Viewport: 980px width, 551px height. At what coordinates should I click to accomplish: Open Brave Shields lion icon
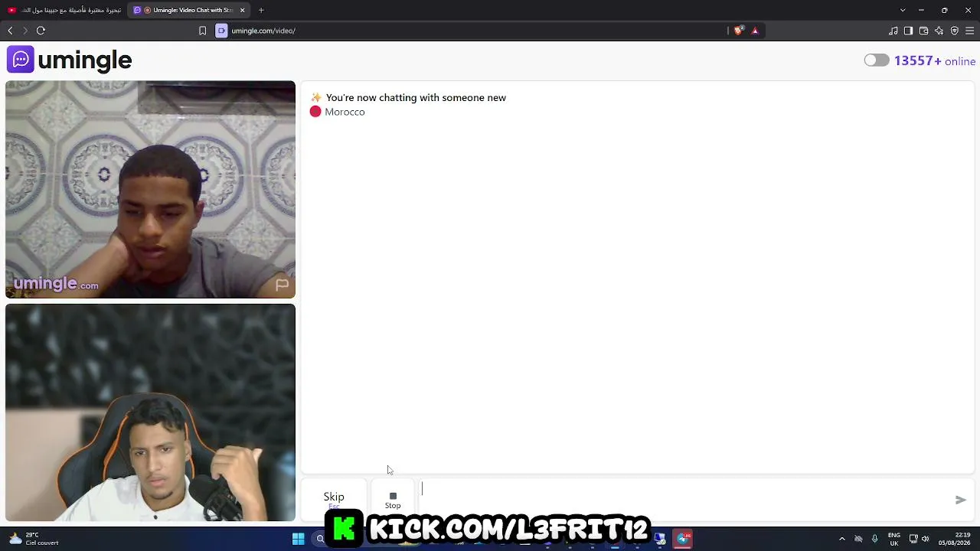pos(738,31)
